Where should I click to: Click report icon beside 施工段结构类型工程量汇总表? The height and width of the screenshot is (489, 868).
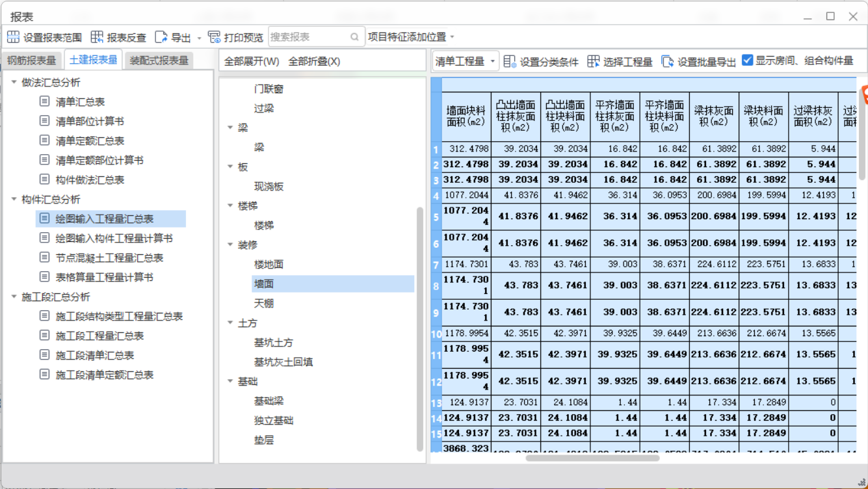tap(44, 316)
